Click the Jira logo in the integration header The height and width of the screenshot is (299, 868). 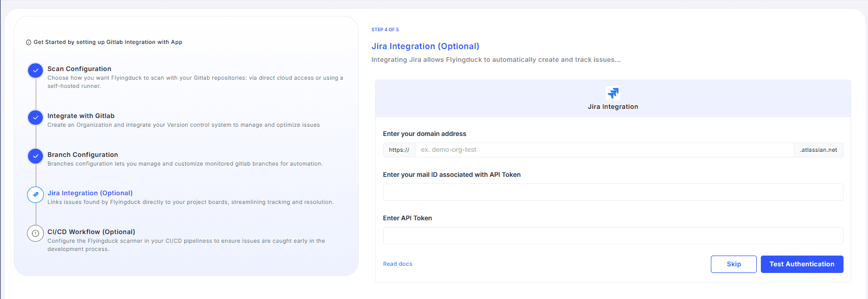pos(613,93)
